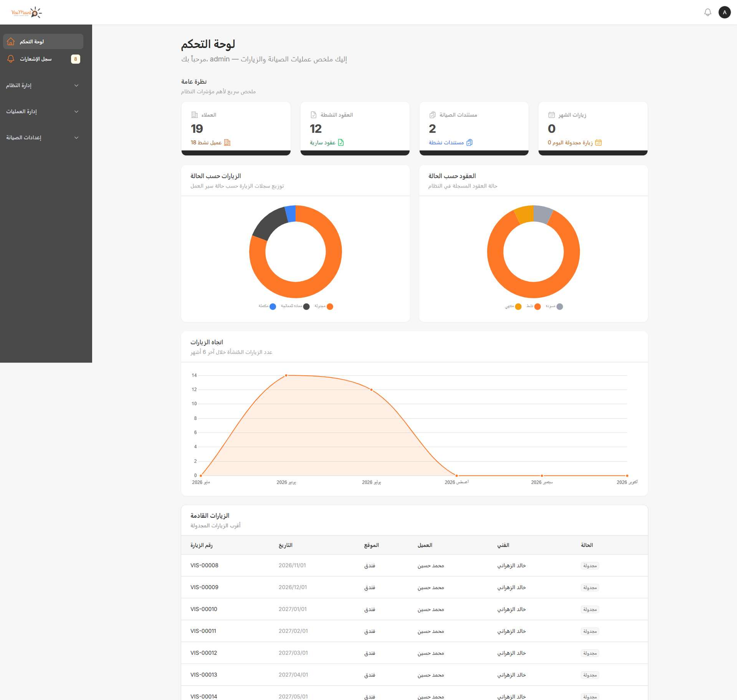Screen dimensions: 737x700
Task: Open the user avatar "A" menu
Action: click(x=725, y=12)
